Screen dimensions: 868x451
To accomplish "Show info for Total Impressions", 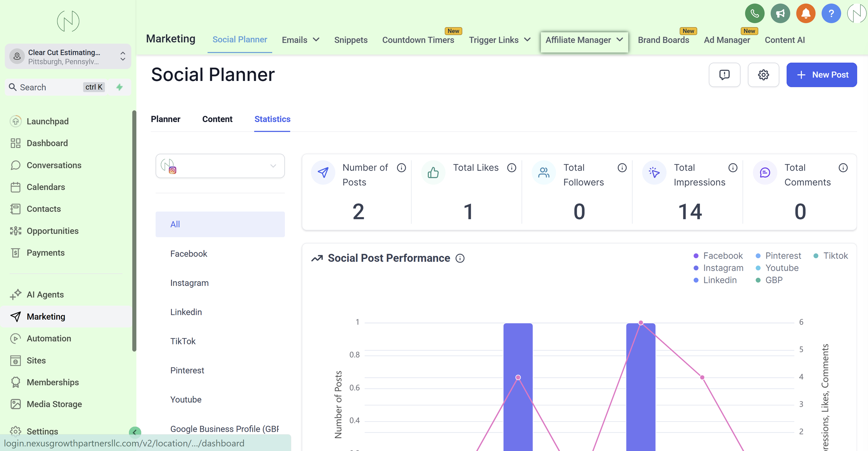I will click(x=733, y=168).
